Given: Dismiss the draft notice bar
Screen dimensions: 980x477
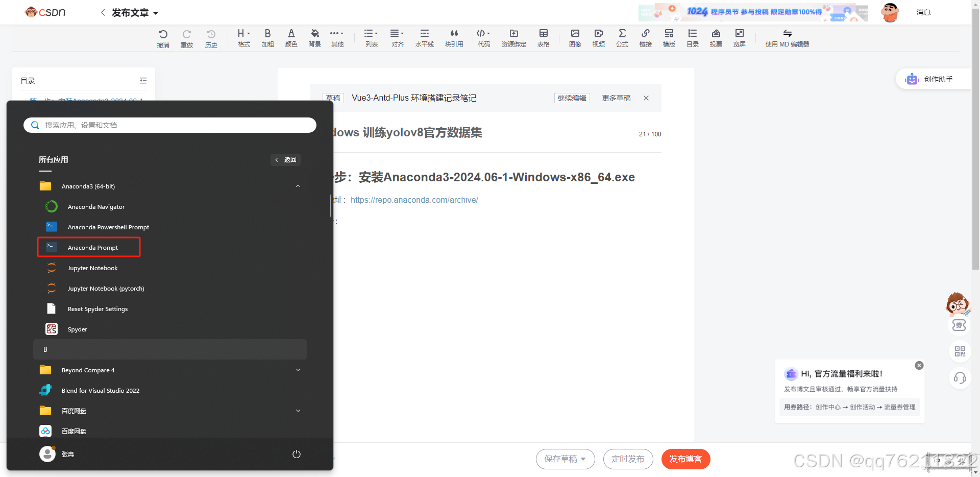Looking at the screenshot, I should 646,98.
